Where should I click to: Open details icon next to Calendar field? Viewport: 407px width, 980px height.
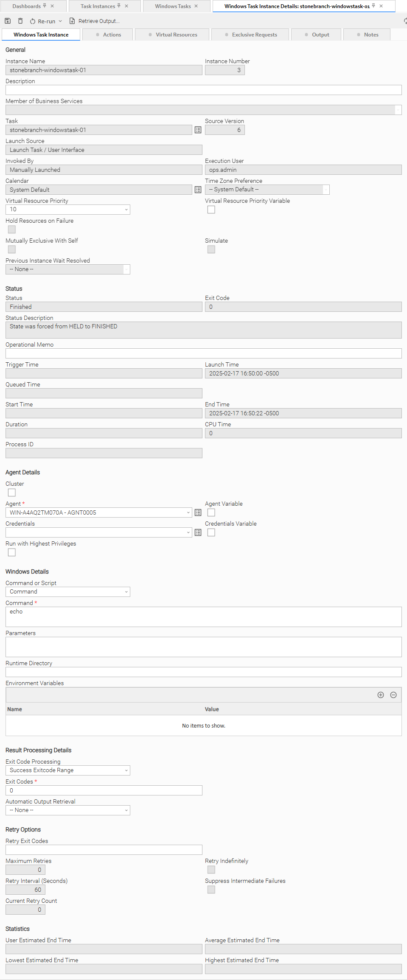click(198, 190)
